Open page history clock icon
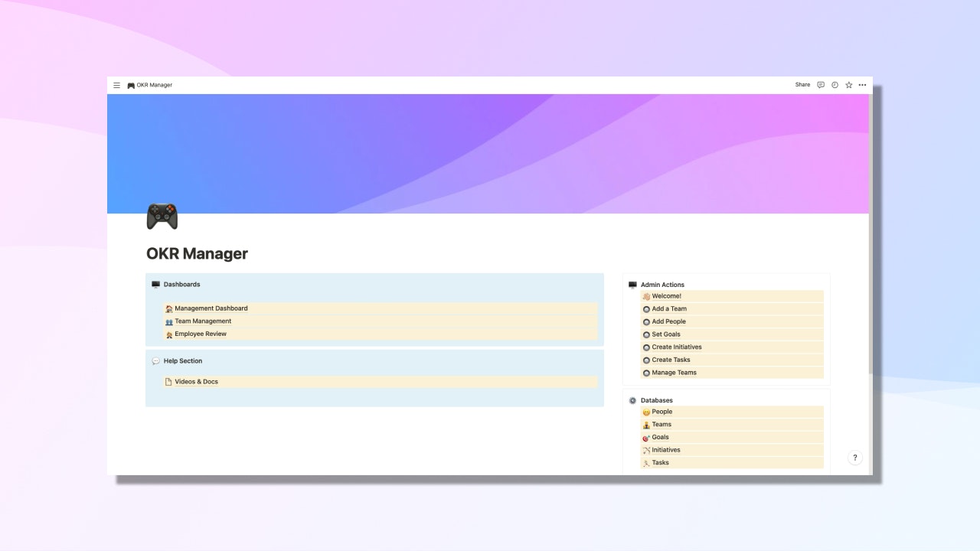Screen dimensions: 980x551 point(835,85)
